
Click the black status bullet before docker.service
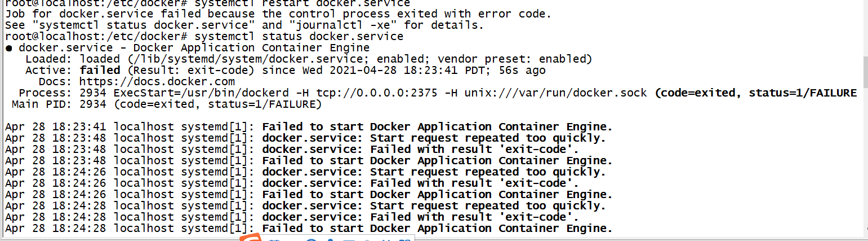[x=8, y=49]
